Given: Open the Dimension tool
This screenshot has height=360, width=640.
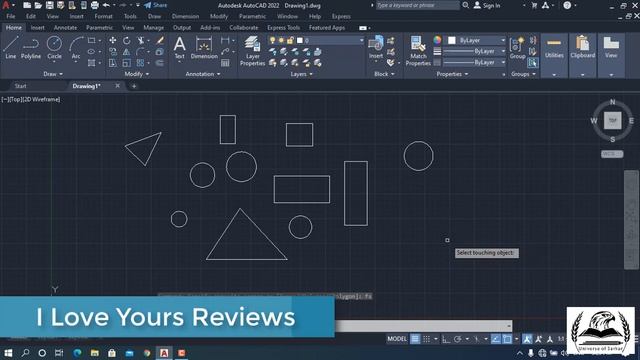Looking at the screenshot, I should (204, 48).
